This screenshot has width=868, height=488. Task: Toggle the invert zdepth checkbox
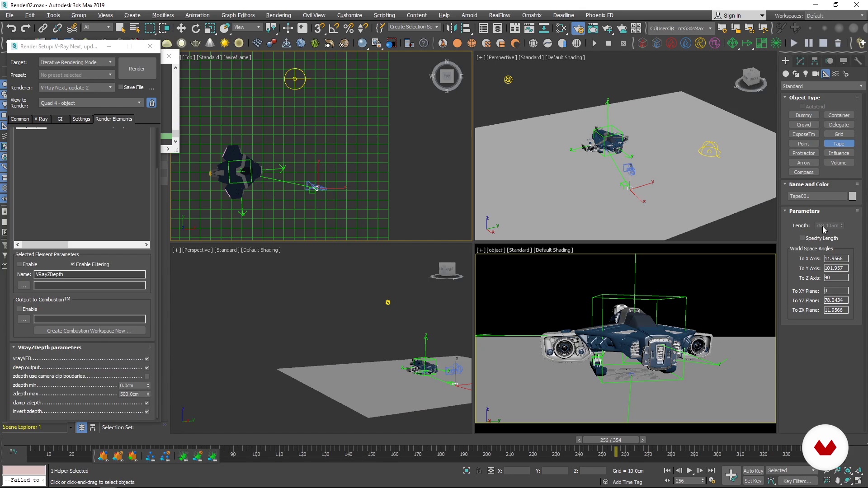[146, 412]
